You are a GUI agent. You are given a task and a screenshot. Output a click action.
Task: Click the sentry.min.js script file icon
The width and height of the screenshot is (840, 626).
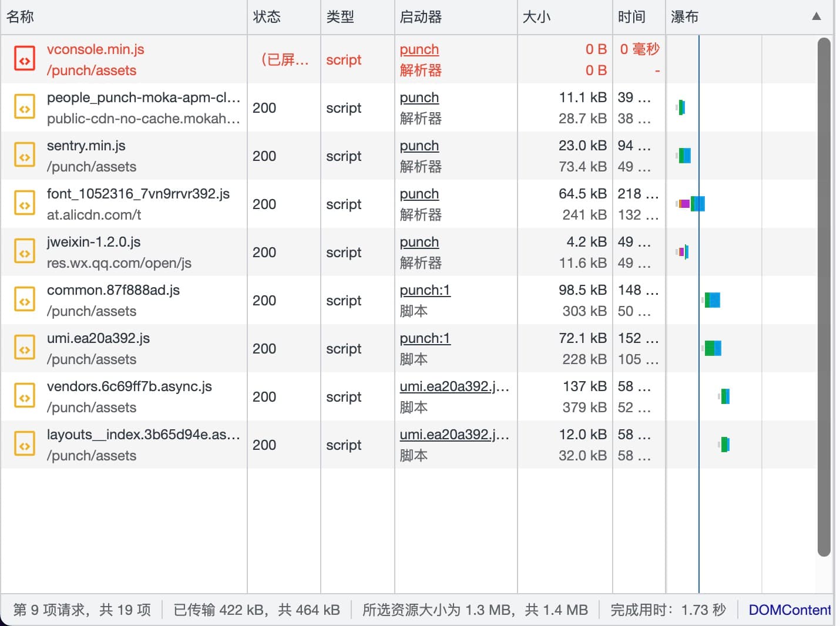click(x=25, y=156)
